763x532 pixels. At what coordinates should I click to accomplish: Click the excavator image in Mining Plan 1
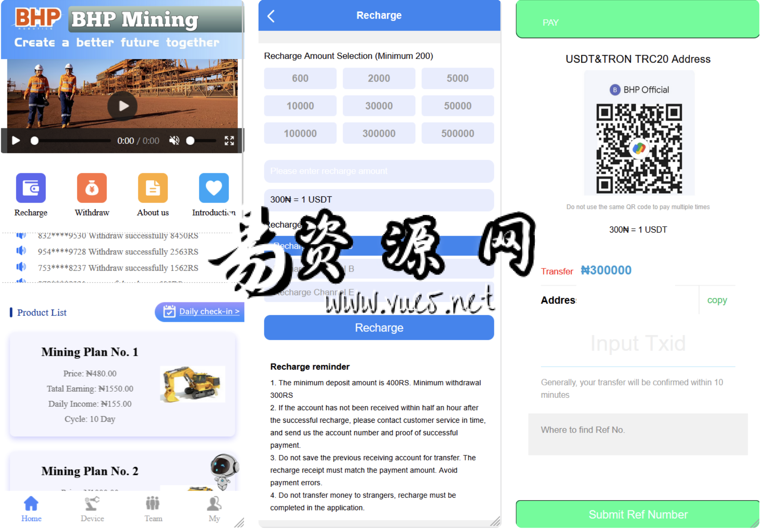click(x=192, y=384)
